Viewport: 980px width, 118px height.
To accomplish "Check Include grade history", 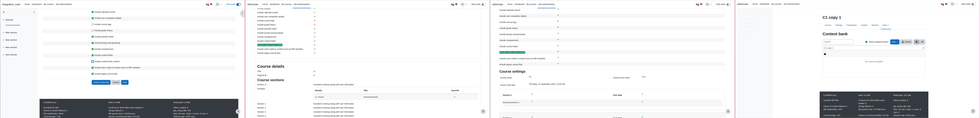I will (92, 31).
